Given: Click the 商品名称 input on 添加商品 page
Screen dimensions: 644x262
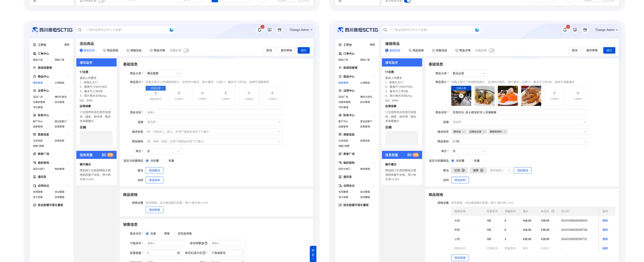Looking at the screenshot, I should [x=214, y=112].
